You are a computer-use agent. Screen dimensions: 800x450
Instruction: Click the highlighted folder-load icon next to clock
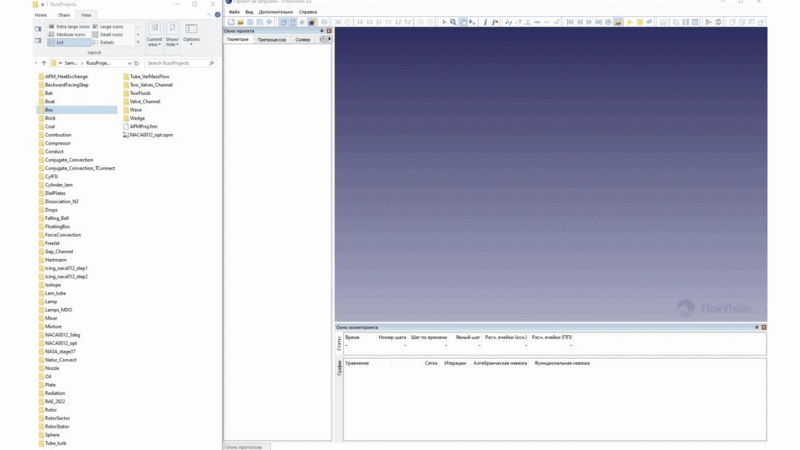click(x=618, y=22)
